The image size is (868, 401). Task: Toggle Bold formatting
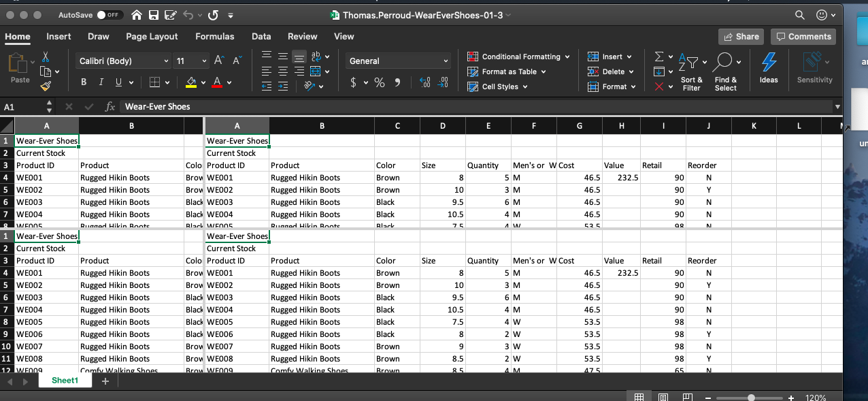click(x=84, y=82)
